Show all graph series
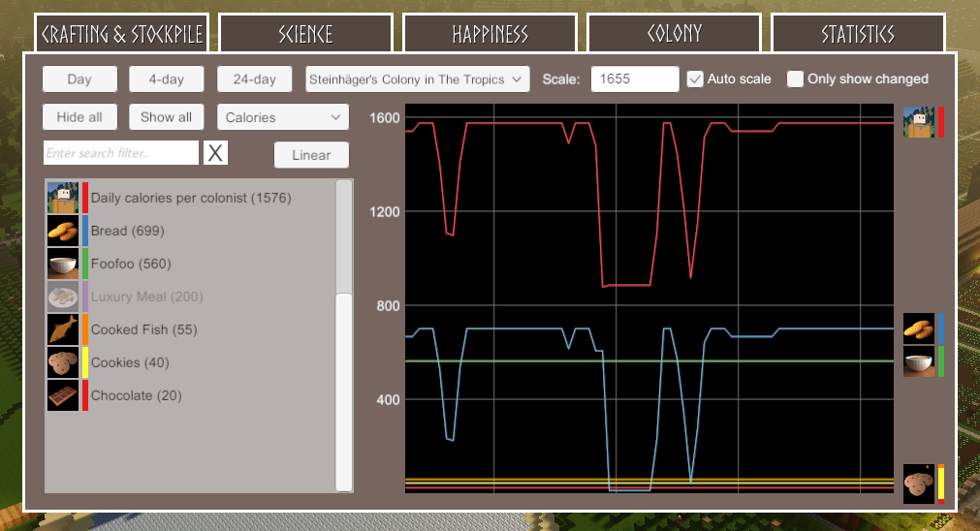980x531 pixels. [x=167, y=117]
